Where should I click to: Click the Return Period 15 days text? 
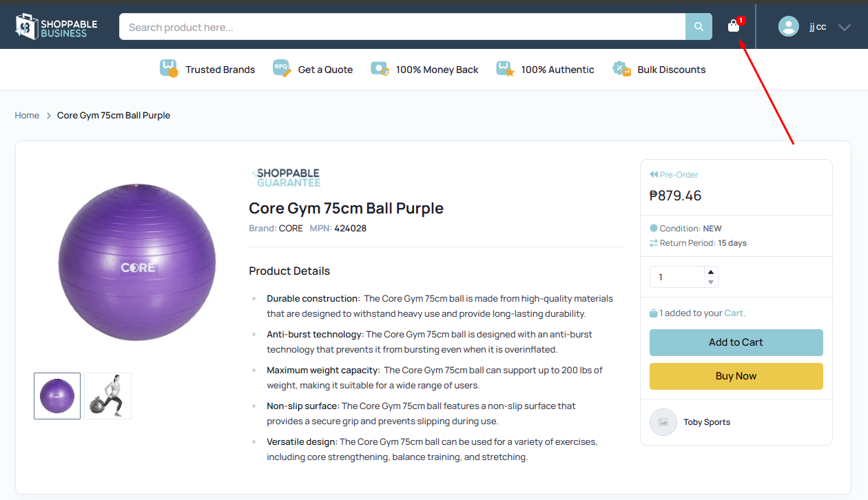pyautogui.click(x=703, y=243)
